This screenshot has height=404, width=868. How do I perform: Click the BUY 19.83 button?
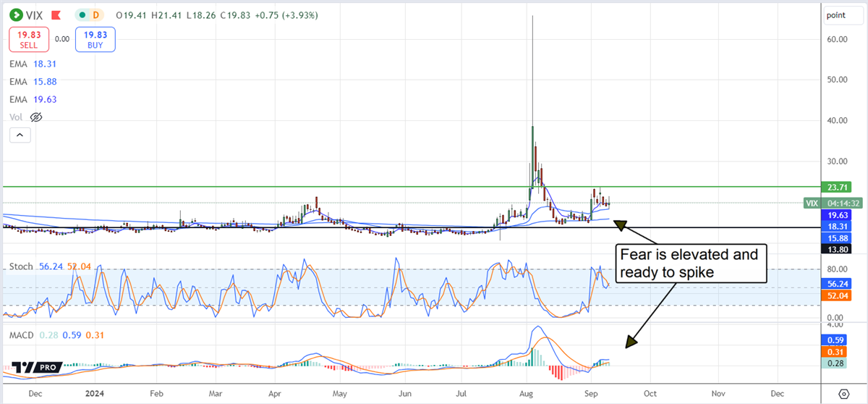pyautogui.click(x=94, y=40)
